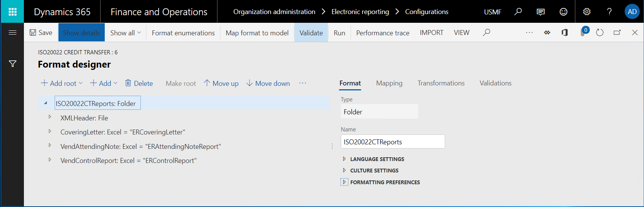
Task: Open Performance trace
Action: tap(383, 33)
